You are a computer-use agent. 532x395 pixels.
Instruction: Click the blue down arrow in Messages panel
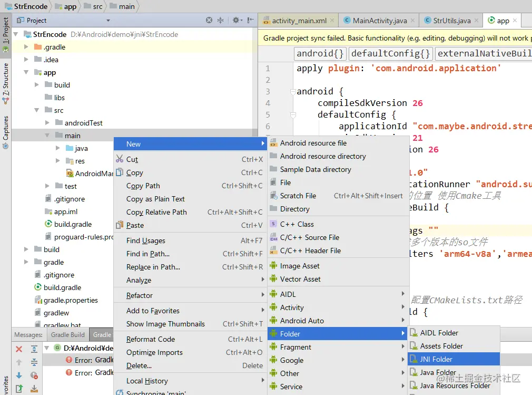point(19,375)
